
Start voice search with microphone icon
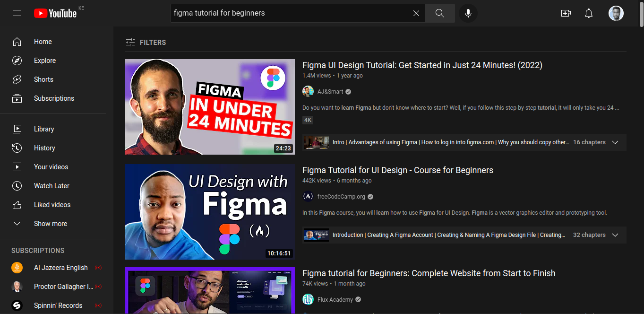point(468,13)
